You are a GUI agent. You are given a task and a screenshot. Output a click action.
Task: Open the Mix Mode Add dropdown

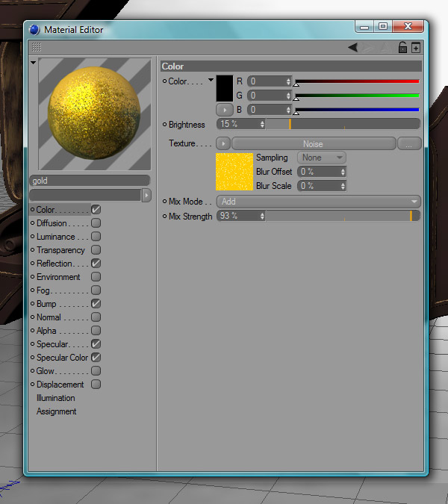click(x=319, y=202)
